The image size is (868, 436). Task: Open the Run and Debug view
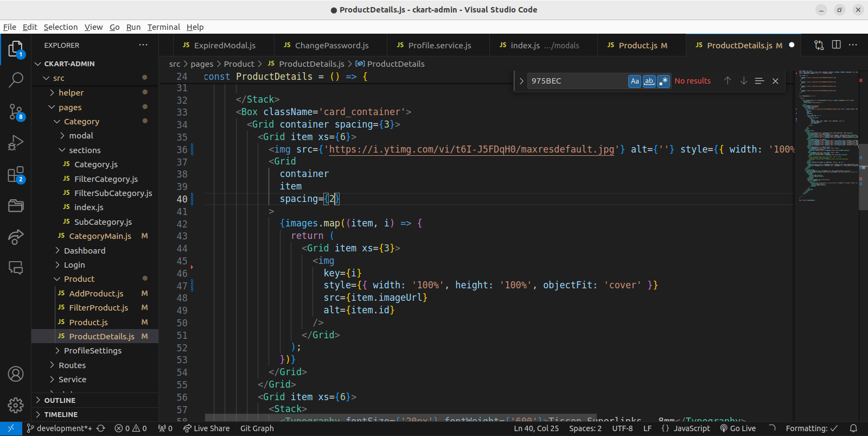point(16,143)
